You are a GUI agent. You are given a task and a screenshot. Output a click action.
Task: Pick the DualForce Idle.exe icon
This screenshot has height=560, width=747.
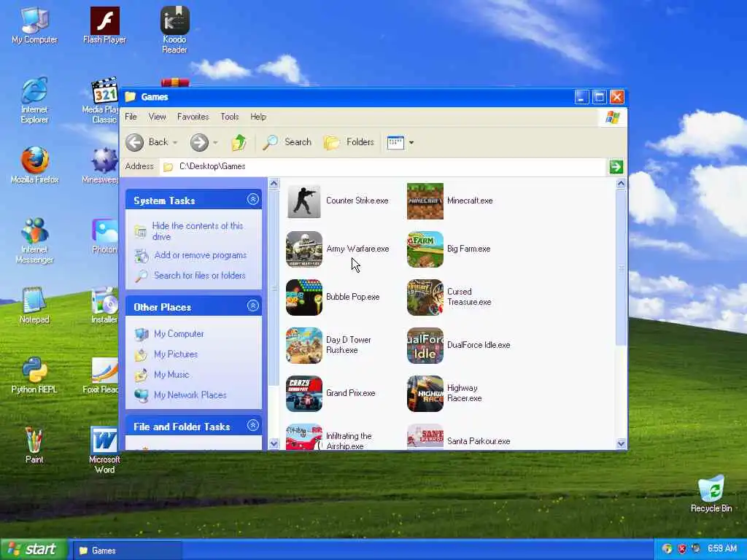coord(425,346)
